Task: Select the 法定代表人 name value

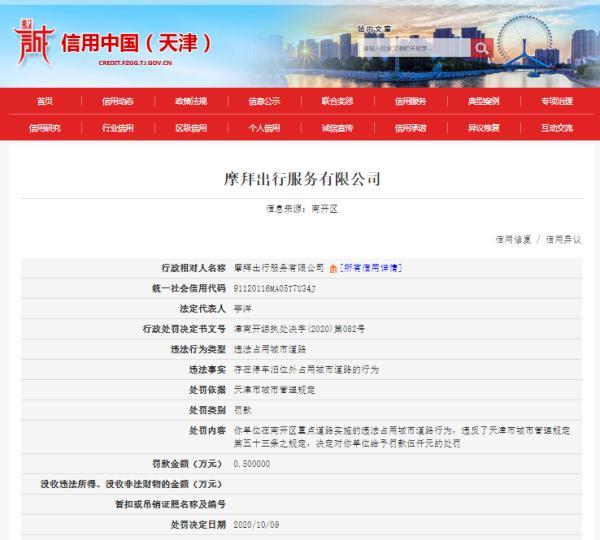Action: pos(242,309)
